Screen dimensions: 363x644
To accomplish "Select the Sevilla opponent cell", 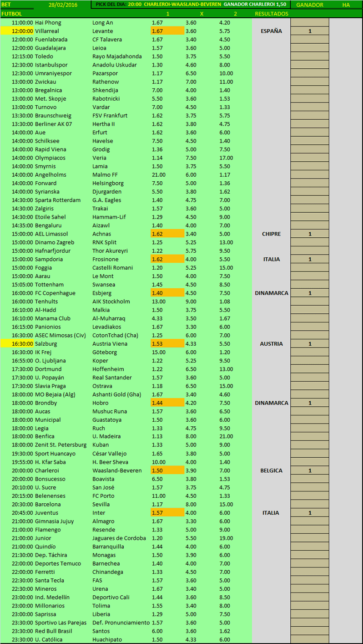I will click(x=101, y=504).
